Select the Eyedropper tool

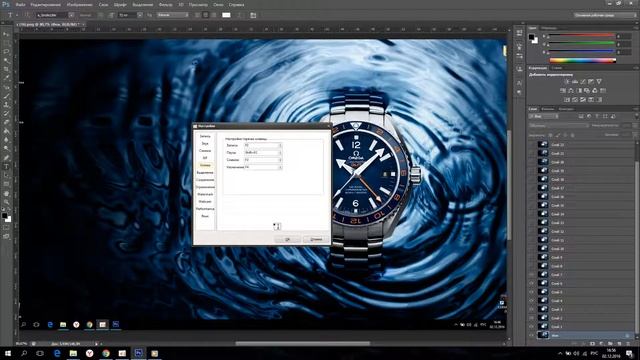click(6, 78)
